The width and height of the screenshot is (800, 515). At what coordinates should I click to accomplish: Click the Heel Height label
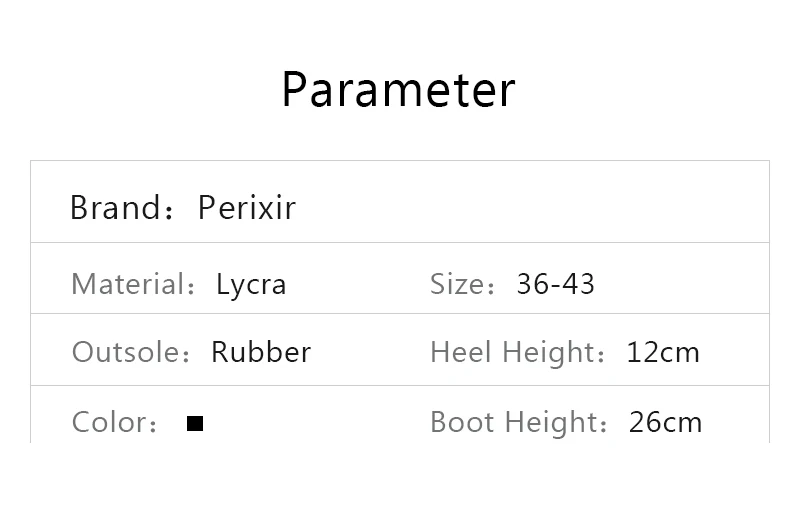pyautogui.click(x=513, y=352)
